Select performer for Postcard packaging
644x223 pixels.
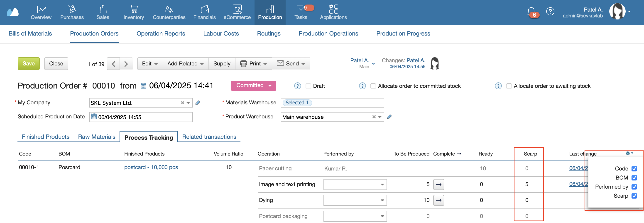[355, 216]
